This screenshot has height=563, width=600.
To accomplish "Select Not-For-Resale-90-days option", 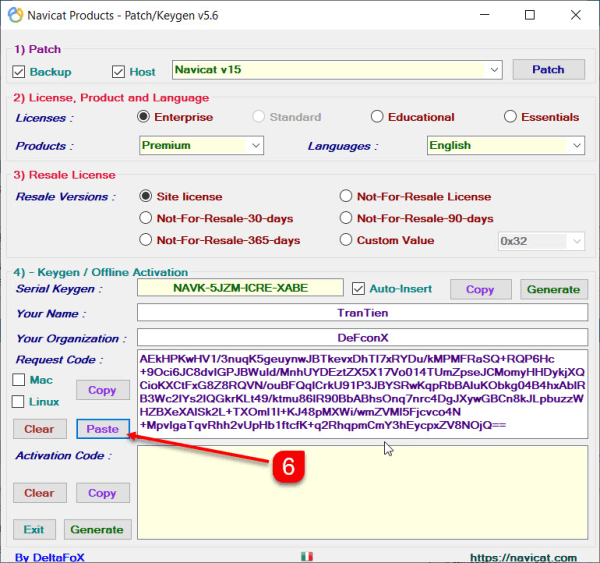I will pyautogui.click(x=346, y=218).
